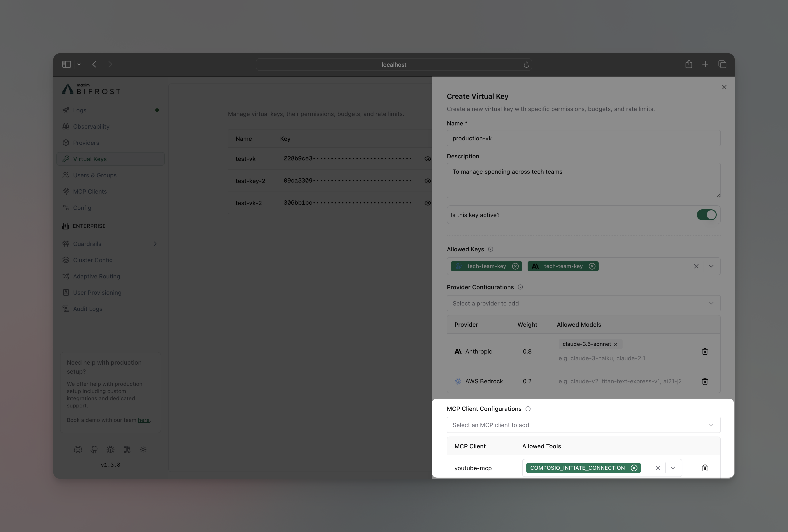Open the 'Select a provider to add' dropdown
This screenshot has width=788, height=532.
[583, 303]
